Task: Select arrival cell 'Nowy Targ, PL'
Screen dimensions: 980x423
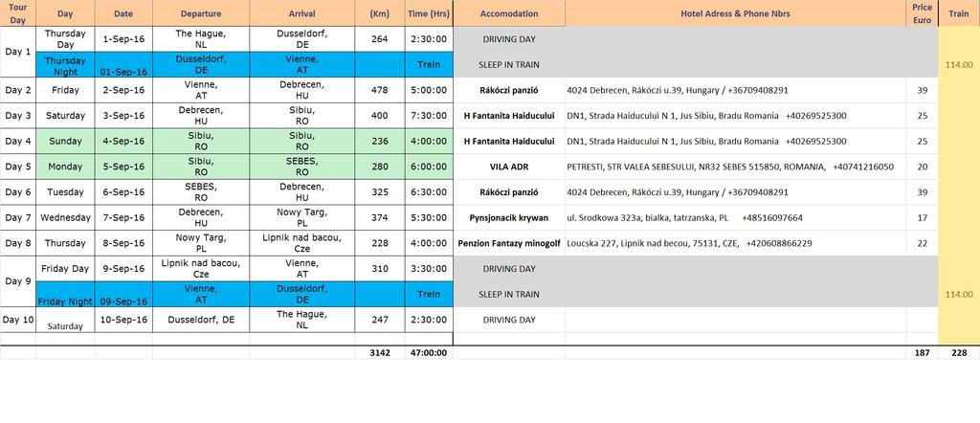Action: tap(301, 217)
